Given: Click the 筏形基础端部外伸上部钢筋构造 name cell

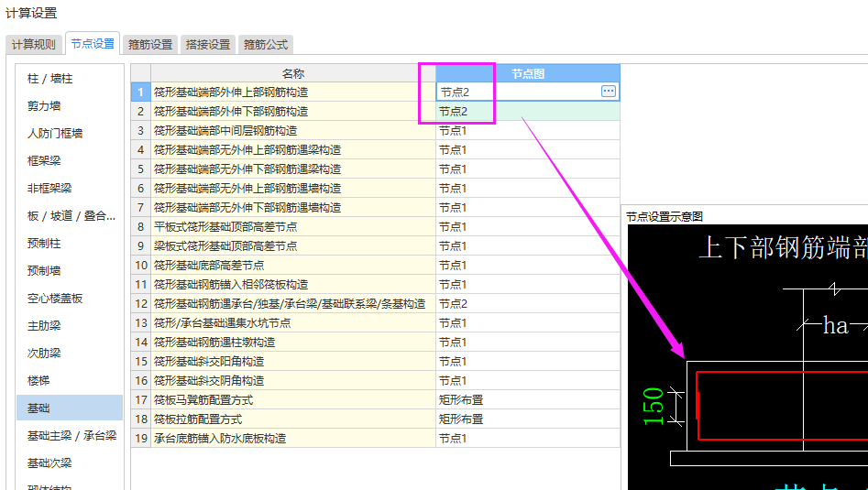Looking at the screenshot, I should pyautogui.click(x=292, y=92).
